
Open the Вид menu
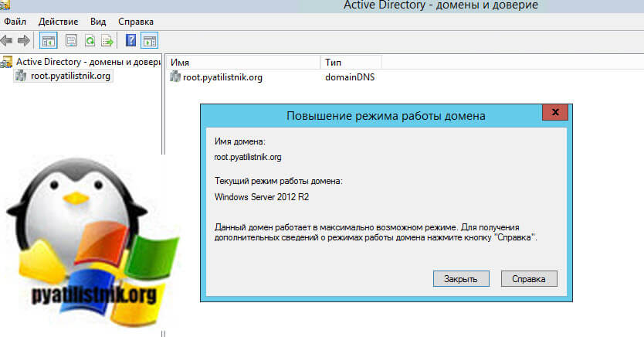[x=98, y=22]
